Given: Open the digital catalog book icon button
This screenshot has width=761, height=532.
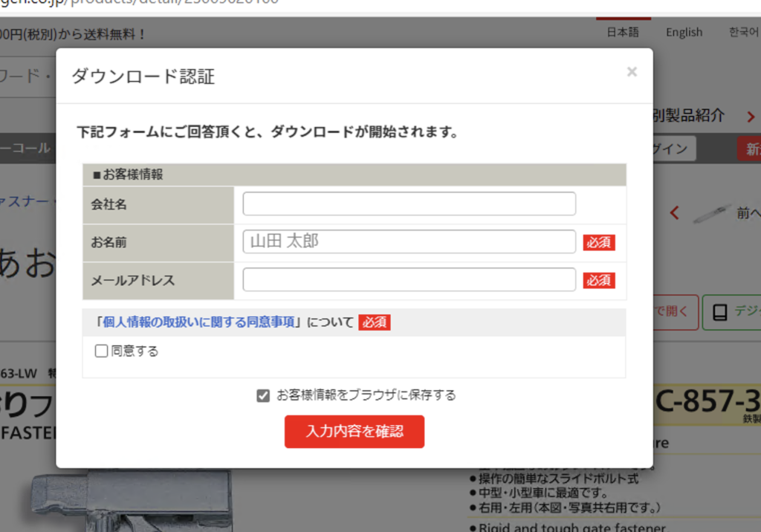Looking at the screenshot, I should [x=732, y=312].
